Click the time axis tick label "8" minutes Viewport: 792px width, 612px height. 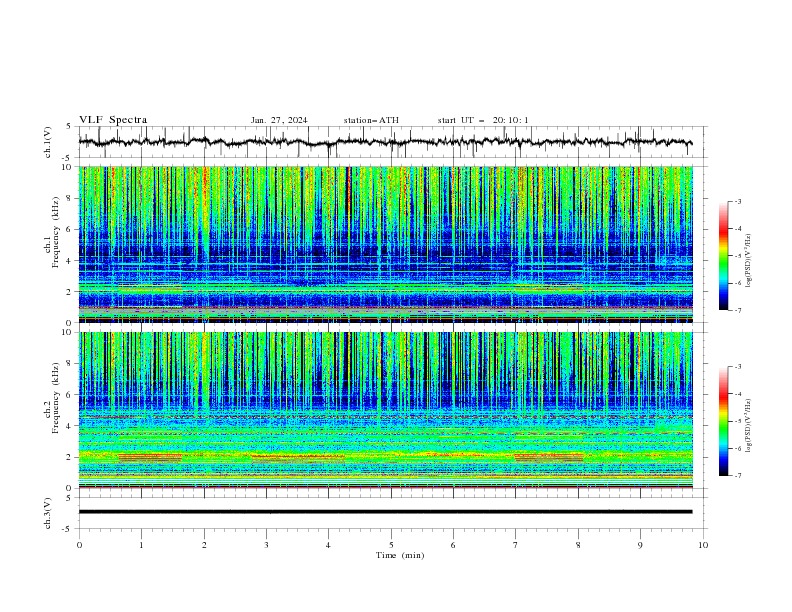[x=578, y=545]
